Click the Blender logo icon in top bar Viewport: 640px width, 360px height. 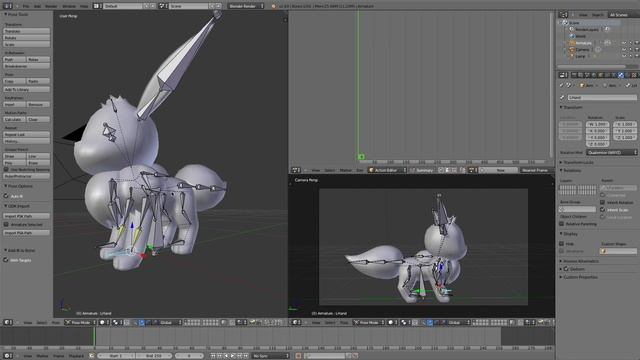point(273,6)
